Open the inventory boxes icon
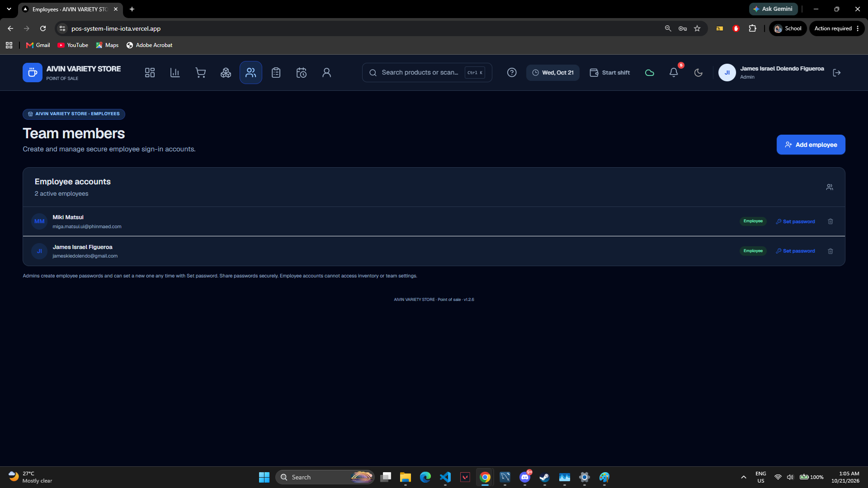The image size is (868, 488). point(226,73)
